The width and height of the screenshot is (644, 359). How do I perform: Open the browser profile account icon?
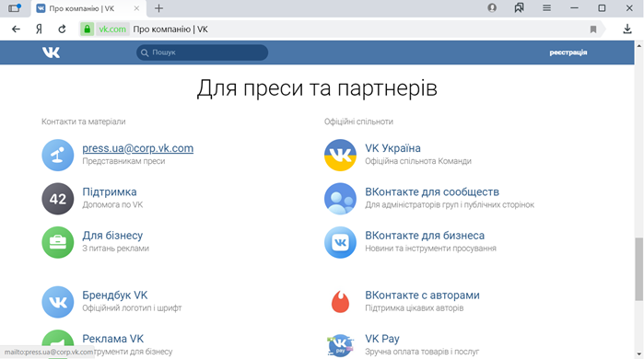click(492, 7)
